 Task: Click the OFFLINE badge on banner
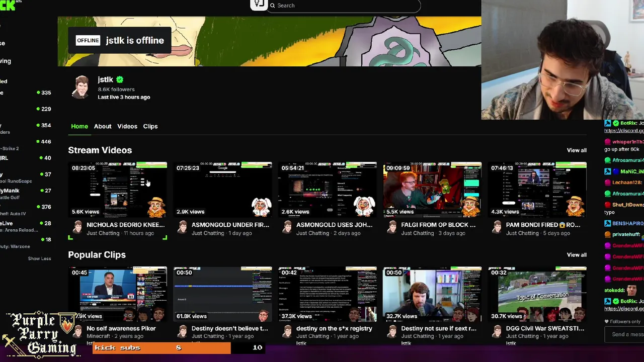[x=88, y=40]
